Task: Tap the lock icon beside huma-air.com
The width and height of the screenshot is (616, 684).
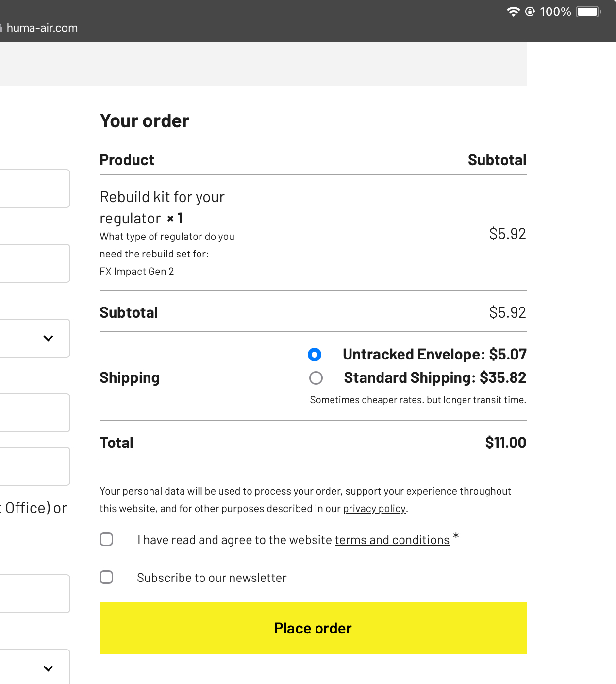Action: pyautogui.click(x=1, y=28)
